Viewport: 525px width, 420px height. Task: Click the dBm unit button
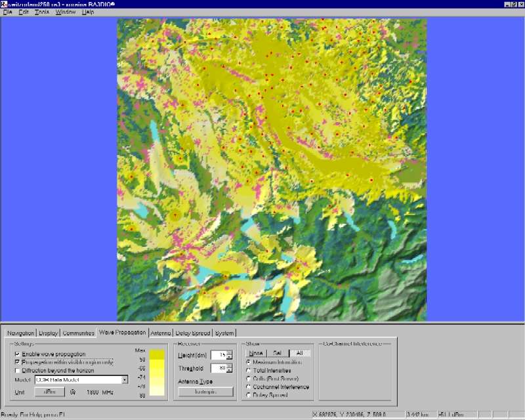coord(50,392)
